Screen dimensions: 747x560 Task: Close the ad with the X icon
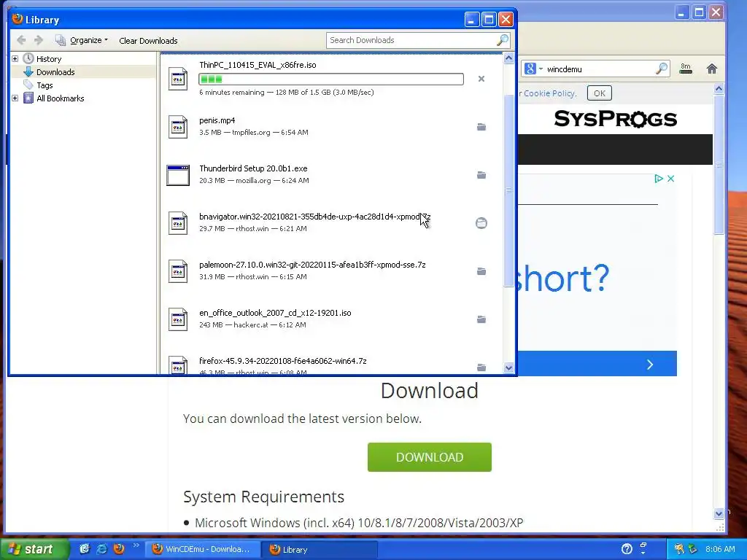click(671, 179)
